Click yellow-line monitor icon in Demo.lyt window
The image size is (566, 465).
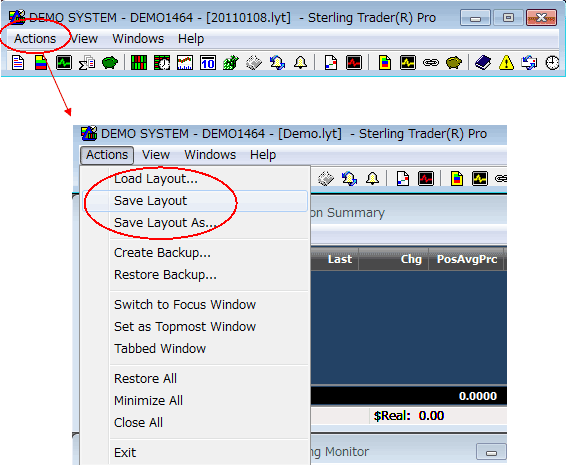click(x=480, y=179)
